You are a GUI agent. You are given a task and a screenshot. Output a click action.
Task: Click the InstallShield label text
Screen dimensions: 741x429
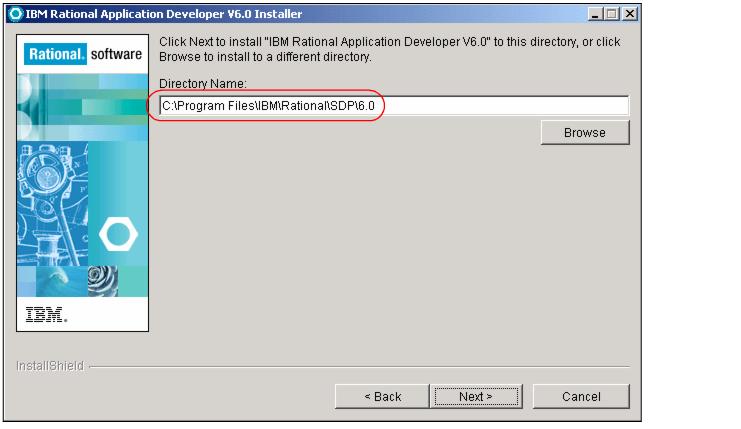click(x=50, y=366)
